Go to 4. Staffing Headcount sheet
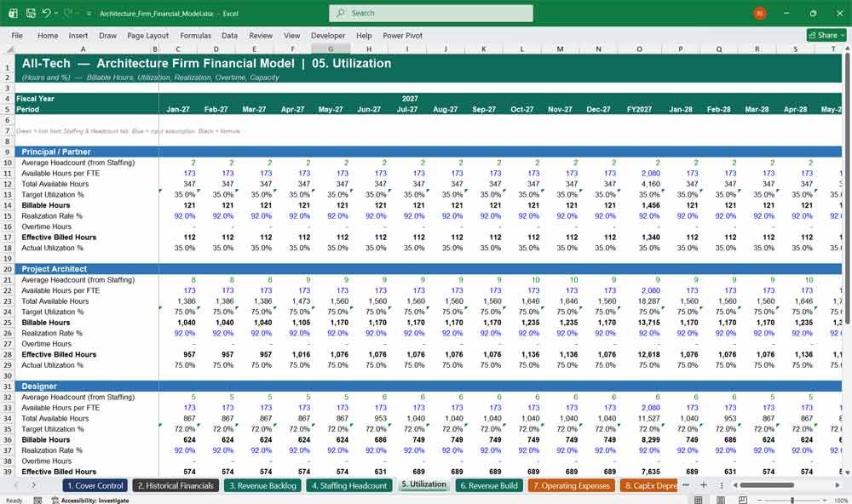 (x=349, y=485)
